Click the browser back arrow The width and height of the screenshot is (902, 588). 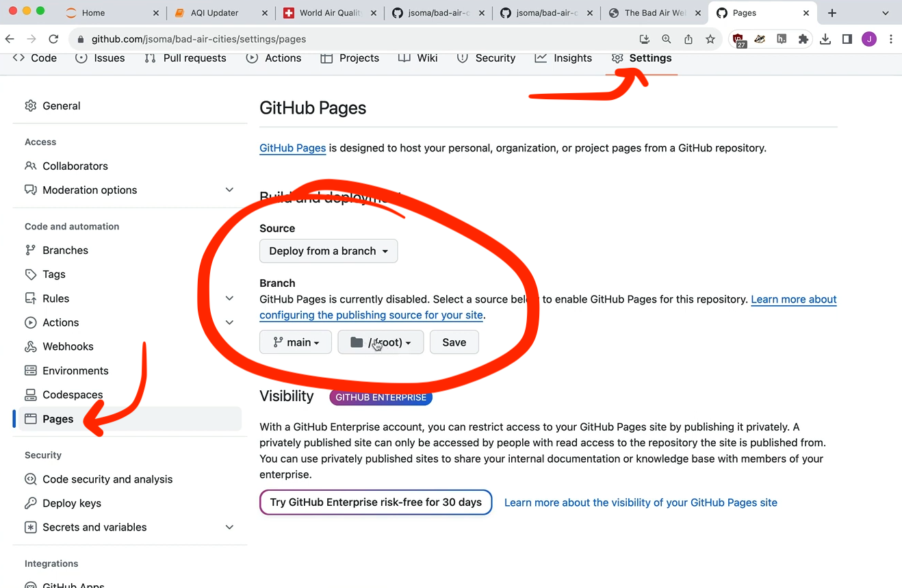(x=10, y=39)
